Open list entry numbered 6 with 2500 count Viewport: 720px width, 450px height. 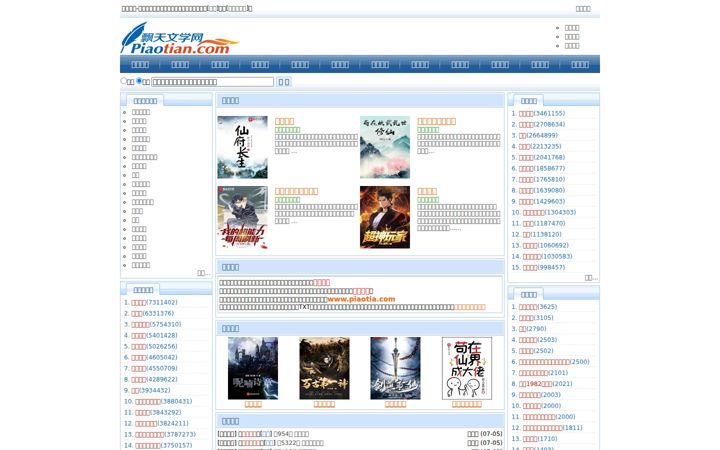(x=544, y=362)
